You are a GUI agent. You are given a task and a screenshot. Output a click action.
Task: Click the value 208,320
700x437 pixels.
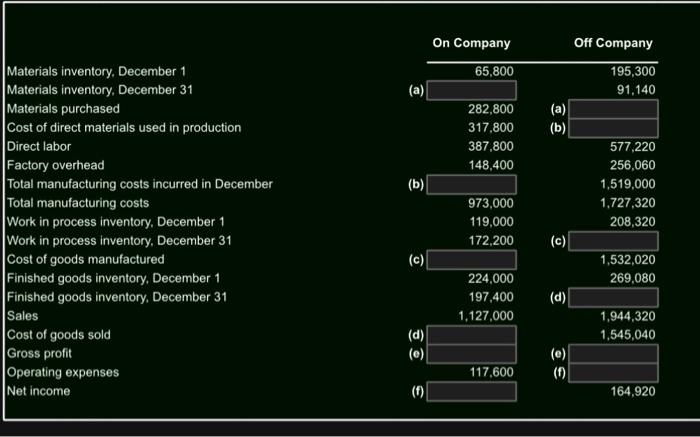633,222
